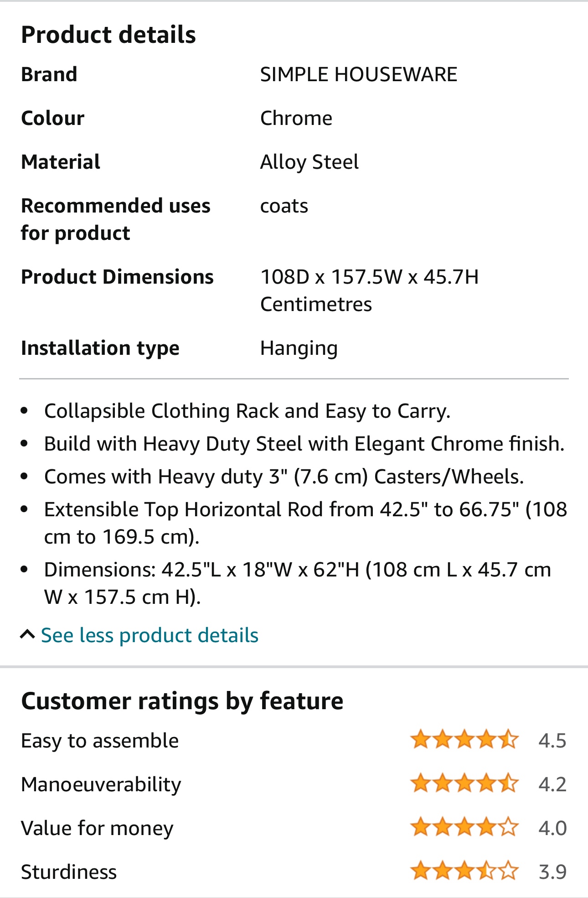The image size is (588, 898).
Task: Open the Value for money star rating
Action: tap(464, 827)
